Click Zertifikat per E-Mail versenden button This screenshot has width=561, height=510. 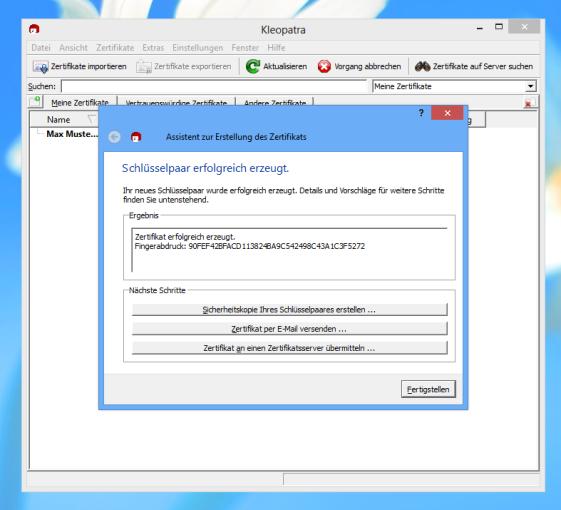[x=289, y=329]
